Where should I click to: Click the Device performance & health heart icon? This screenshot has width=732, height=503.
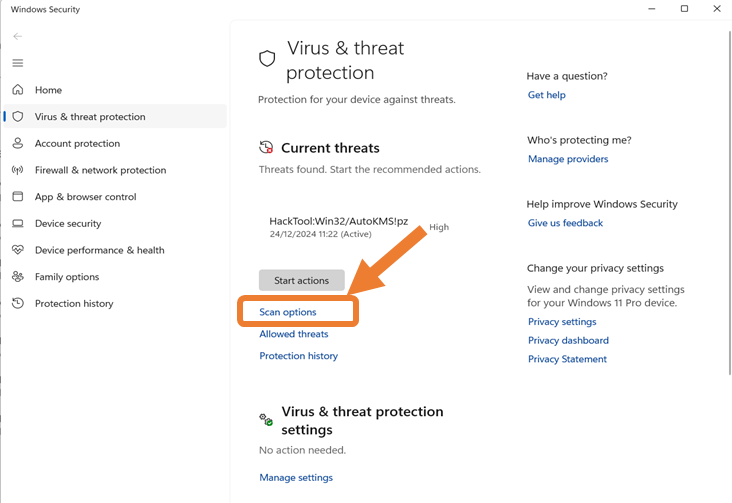pos(17,250)
